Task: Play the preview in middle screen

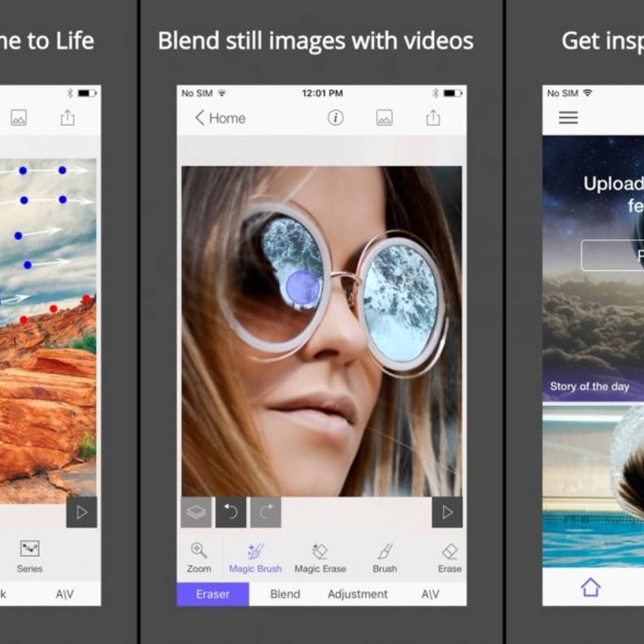Action: (x=447, y=512)
